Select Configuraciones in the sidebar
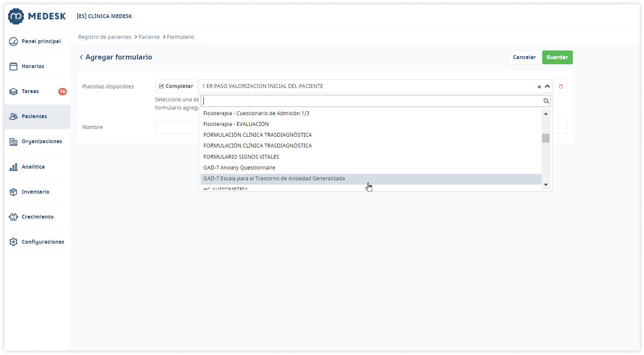The image size is (644, 355). tap(37, 242)
